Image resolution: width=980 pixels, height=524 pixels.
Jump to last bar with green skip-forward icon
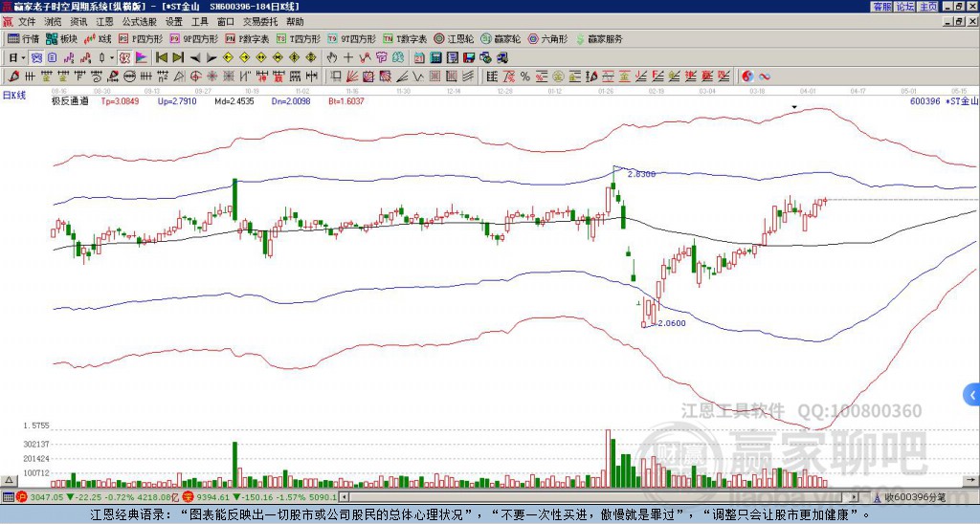(178, 58)
